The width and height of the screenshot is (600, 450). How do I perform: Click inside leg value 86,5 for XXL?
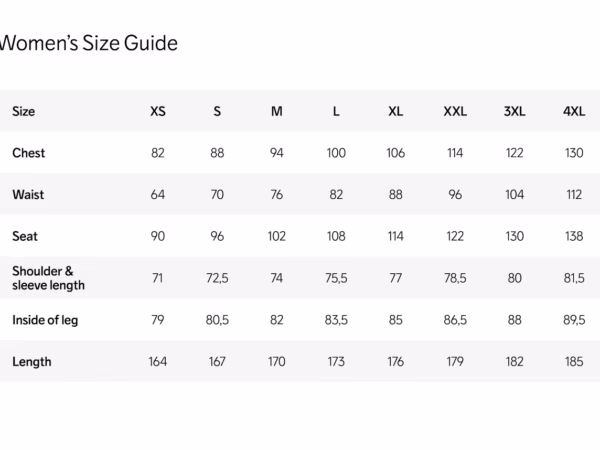455,320
